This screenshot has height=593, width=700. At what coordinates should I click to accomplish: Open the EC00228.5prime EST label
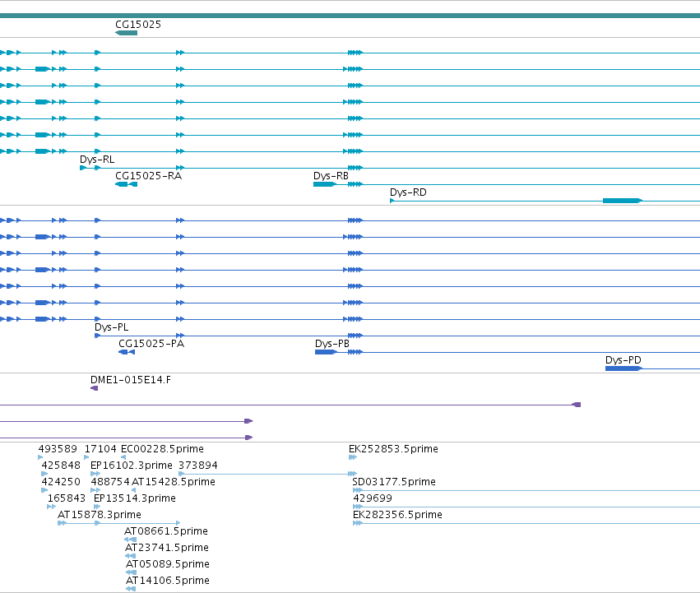coord(162,449)
